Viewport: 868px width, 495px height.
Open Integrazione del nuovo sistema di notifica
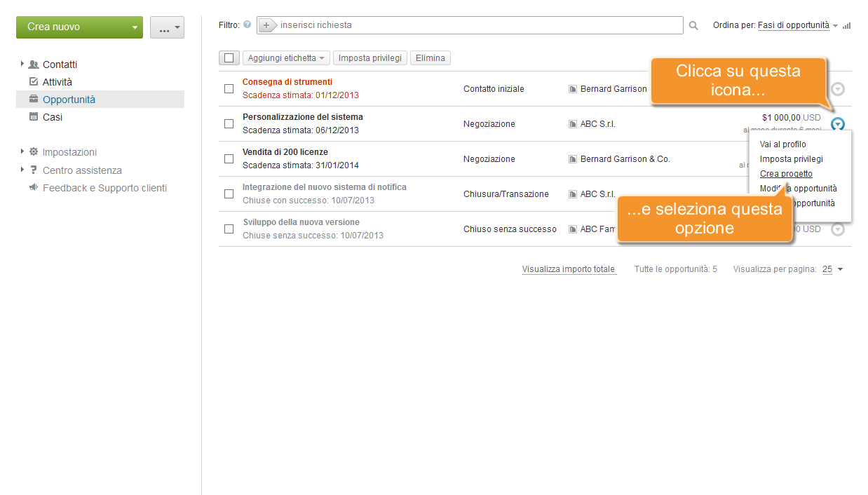point(325,187)
